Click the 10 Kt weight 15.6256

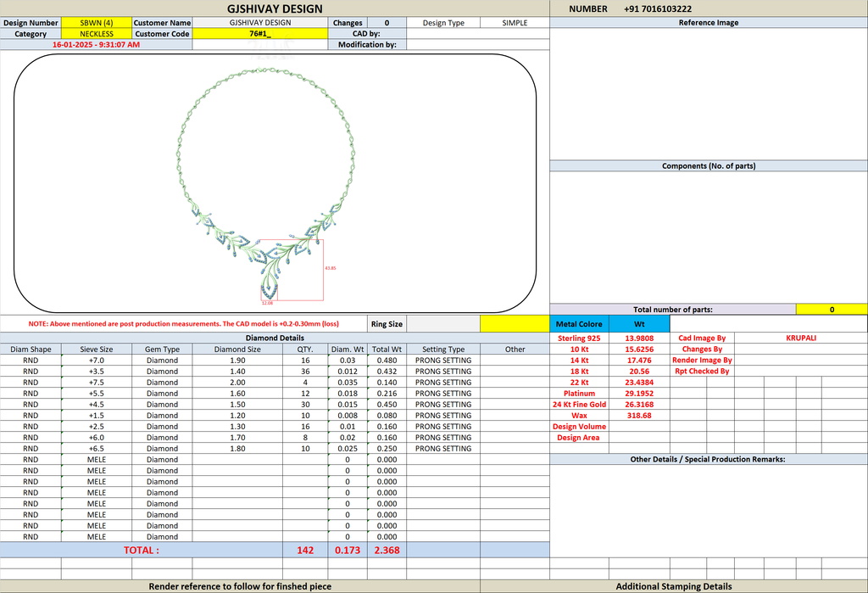click(x=639, y=350)
